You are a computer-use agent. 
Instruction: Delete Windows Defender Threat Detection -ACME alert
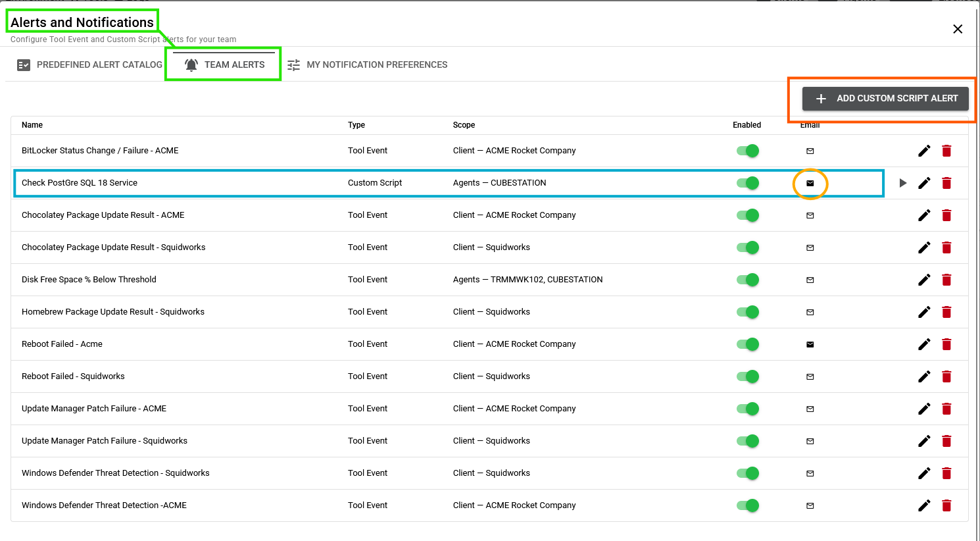(946, 505)
